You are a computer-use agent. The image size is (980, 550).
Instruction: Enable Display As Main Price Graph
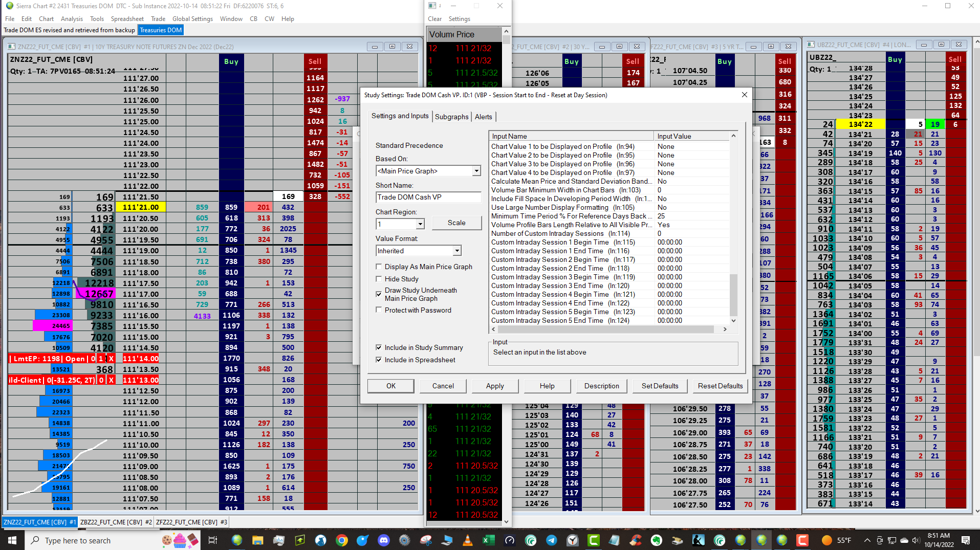coord(379,267)
